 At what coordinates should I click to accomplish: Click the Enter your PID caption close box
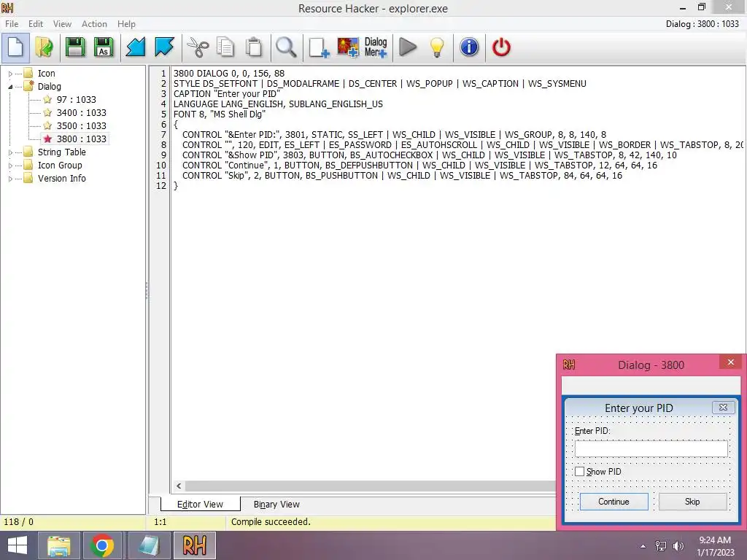tap(723, 408)
